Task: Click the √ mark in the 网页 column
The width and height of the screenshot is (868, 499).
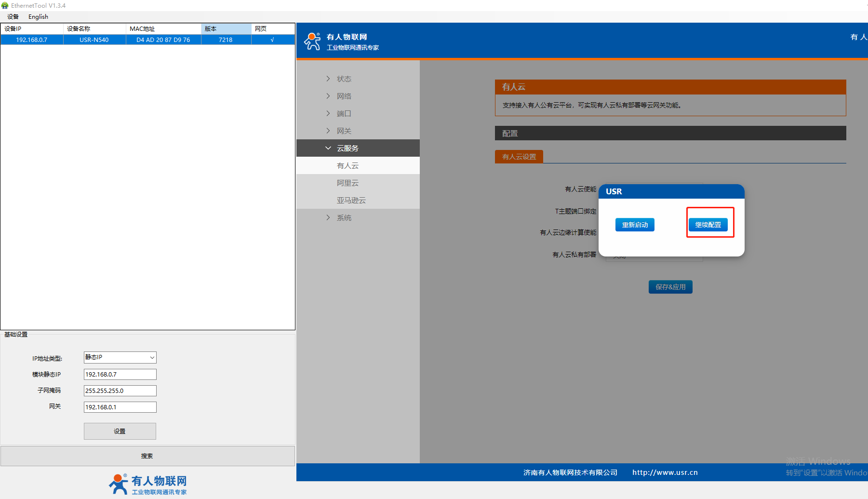Action: coord(272,40)
